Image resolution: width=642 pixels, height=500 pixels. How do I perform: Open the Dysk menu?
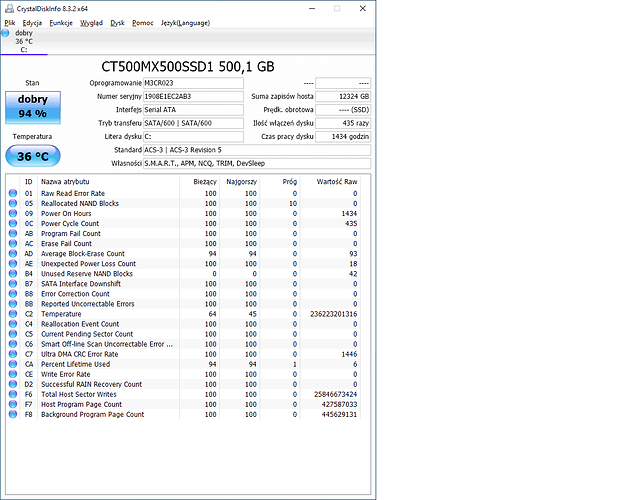pyautogui.click(x=117, y=23)
